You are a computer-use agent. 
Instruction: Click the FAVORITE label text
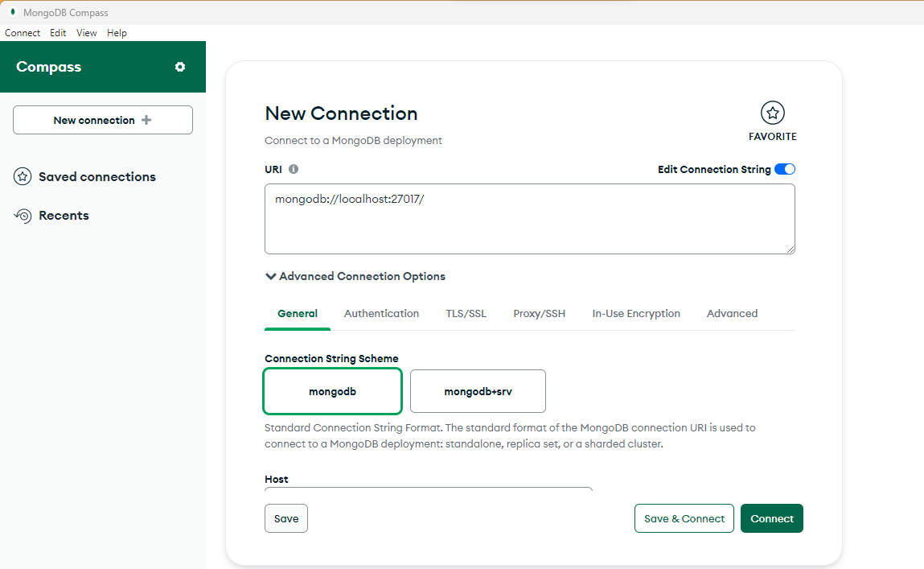(x=772, y=137)
